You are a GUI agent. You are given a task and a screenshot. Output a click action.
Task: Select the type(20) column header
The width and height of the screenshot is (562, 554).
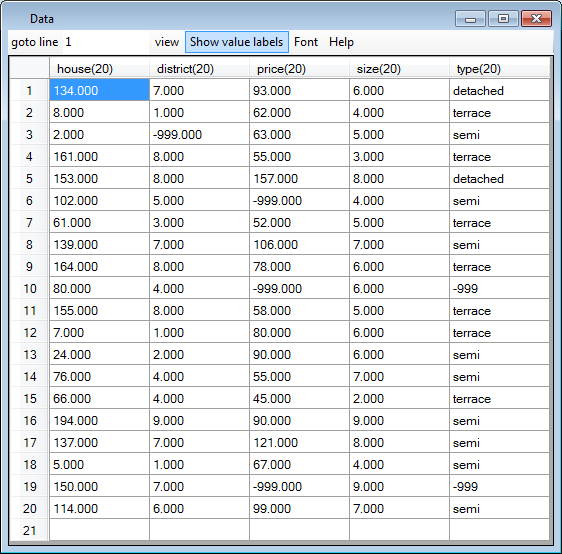coord(499,68)
